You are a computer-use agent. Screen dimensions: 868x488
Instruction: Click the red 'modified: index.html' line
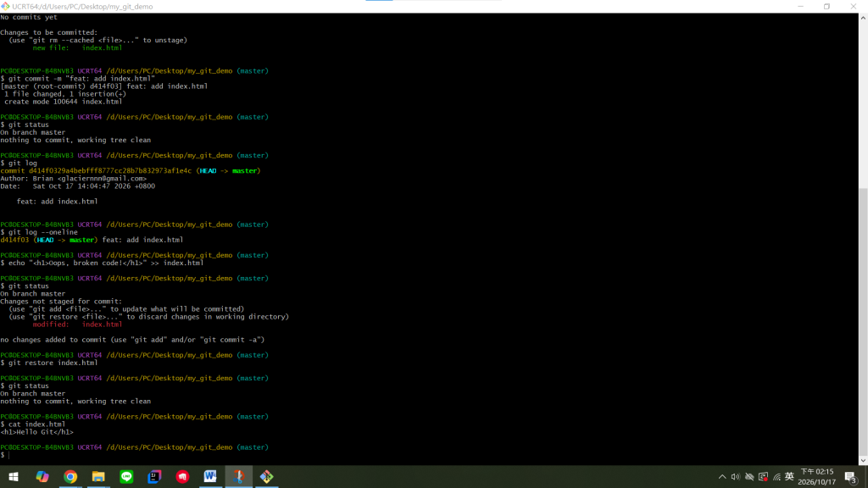(x=77, y=324)
